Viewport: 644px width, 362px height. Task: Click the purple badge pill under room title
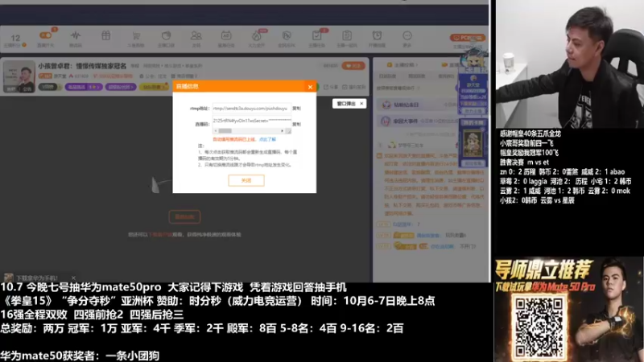coord(84,87)
